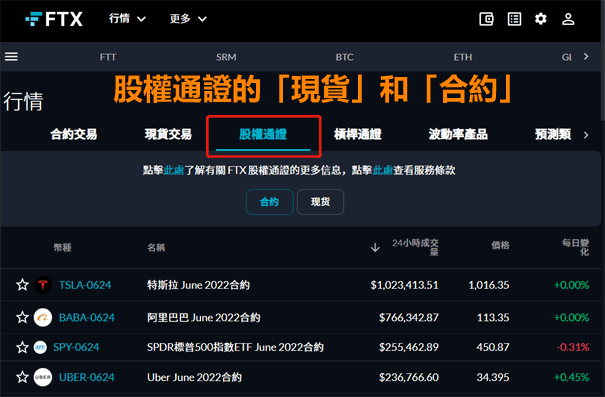The width and height of the screenshot is (605, 397).
Task: Click the Uber logo icon
Action: click(43, 377)
